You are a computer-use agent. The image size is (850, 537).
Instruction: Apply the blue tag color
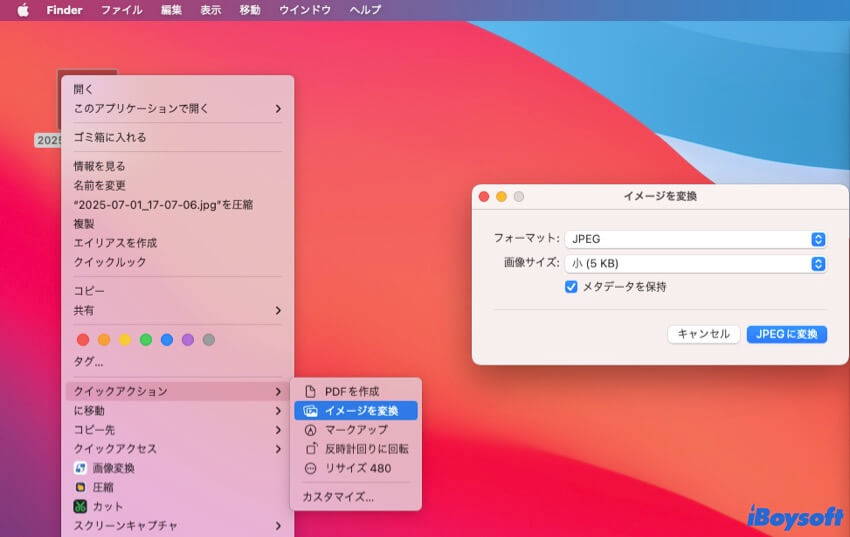coord(167,340)
